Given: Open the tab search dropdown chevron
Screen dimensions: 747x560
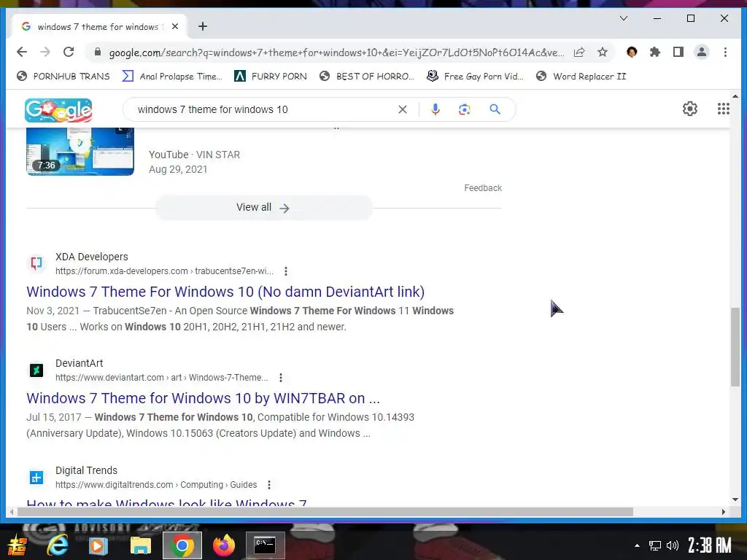Looking at the screenshot, I should 624,18.
